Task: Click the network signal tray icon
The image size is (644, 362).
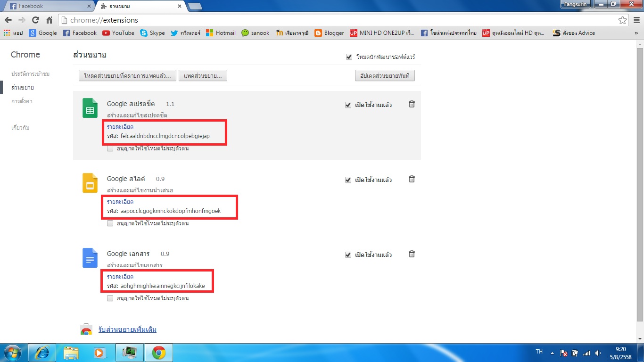Action: tap(586, 353)
